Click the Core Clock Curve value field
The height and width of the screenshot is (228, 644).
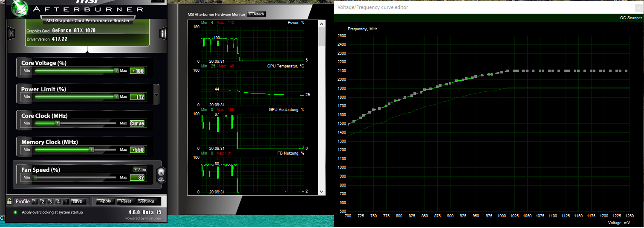click(x=137, y=123)
